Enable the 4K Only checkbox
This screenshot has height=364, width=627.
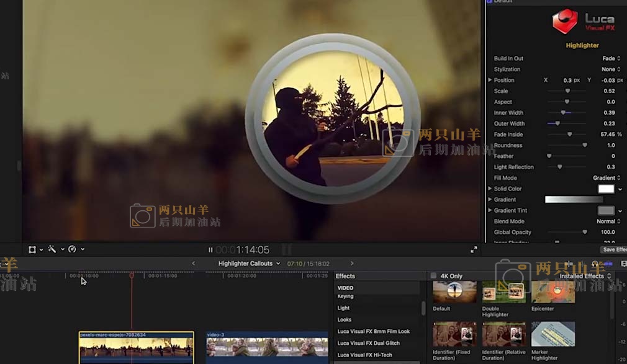click(x=433, y=276)
